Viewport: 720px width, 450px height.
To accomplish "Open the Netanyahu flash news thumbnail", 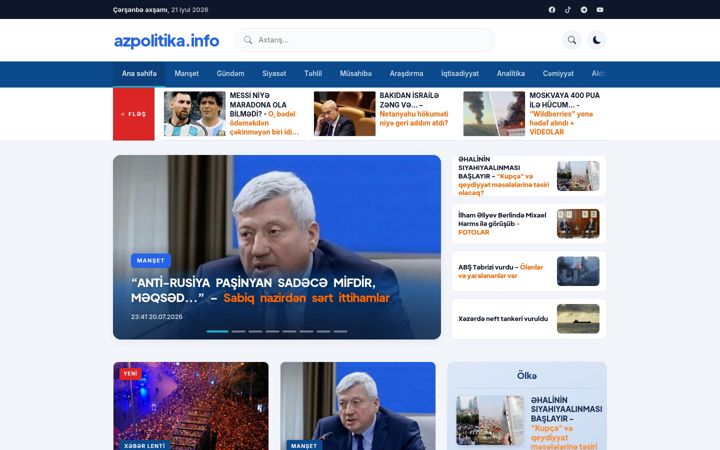I will tap(344, 114).
